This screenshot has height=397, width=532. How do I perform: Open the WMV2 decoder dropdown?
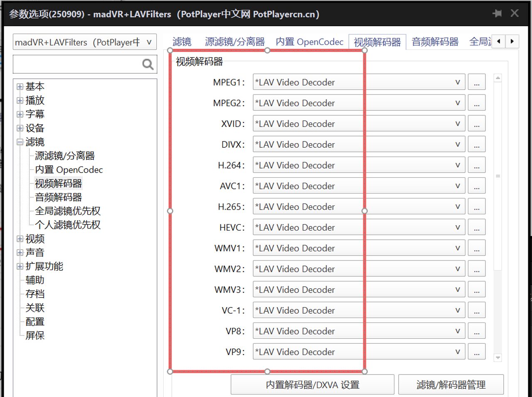click(359, 269)
